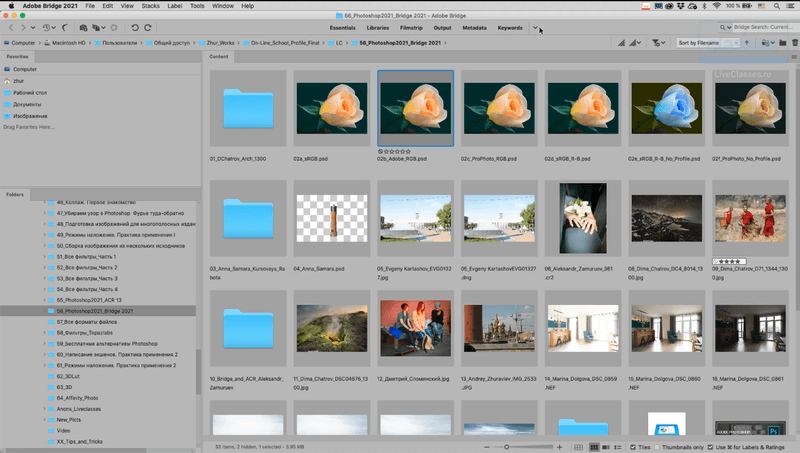Click the boomerang return-to-app icon

coord(65,28)
